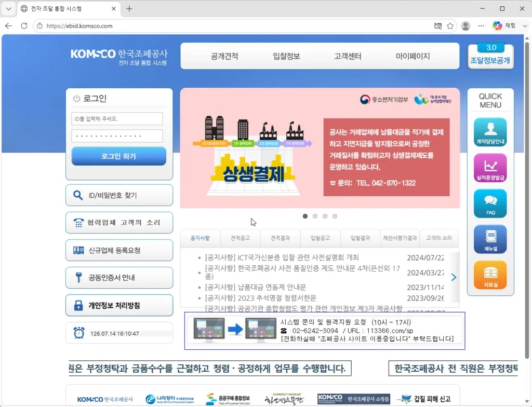Open the FAQ quick menu icon
This screenshot has width=532, height=407.
(x=490, y=203)
